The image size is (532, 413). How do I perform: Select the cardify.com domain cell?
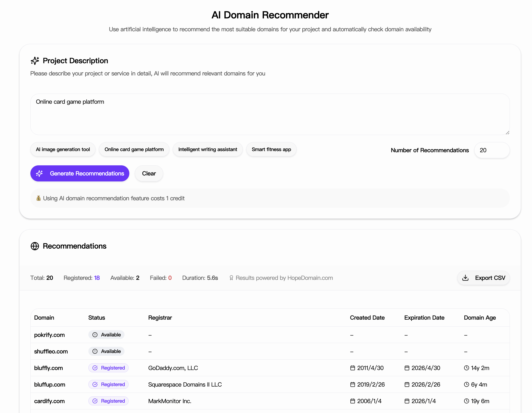coord(49,401)
